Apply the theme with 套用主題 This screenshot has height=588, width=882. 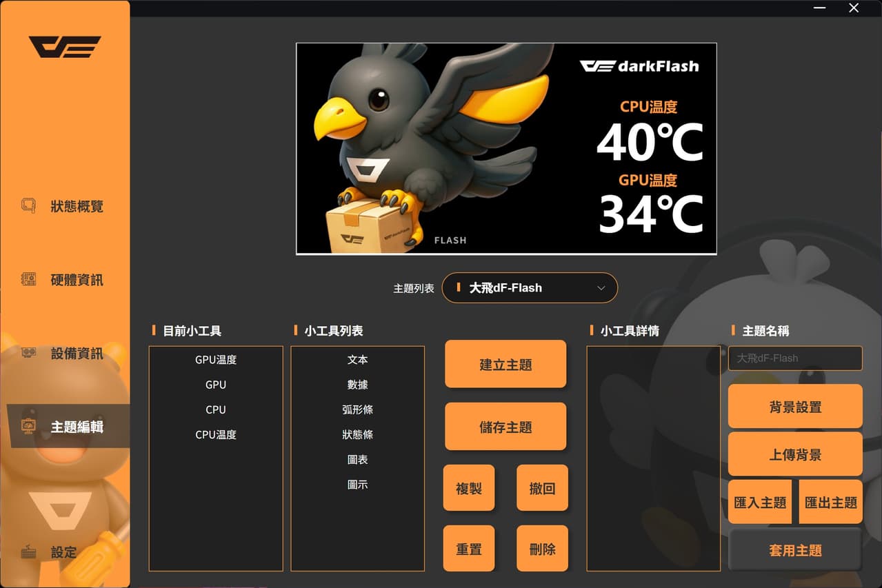(795, 550)
